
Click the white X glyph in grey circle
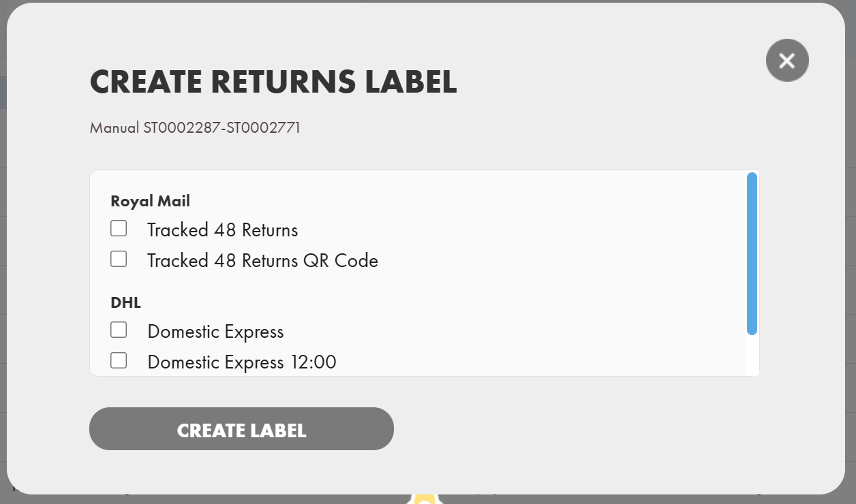point(787,61)
